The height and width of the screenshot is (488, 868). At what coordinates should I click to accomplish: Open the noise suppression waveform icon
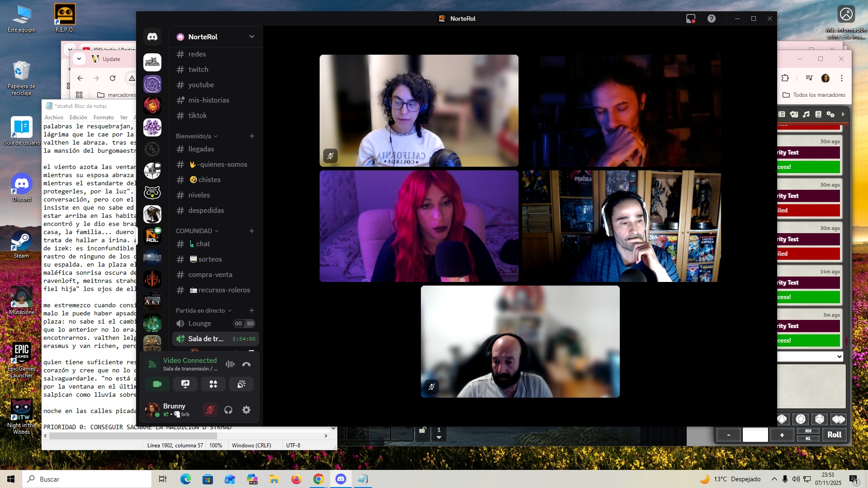(230, 364)
